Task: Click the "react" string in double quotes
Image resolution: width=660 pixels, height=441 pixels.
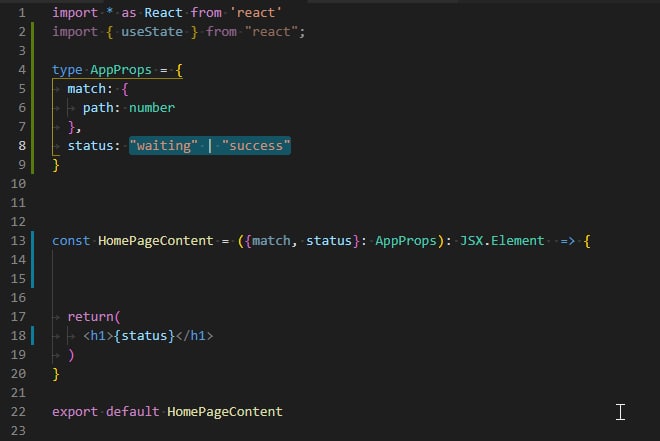Action: [271, 32]
